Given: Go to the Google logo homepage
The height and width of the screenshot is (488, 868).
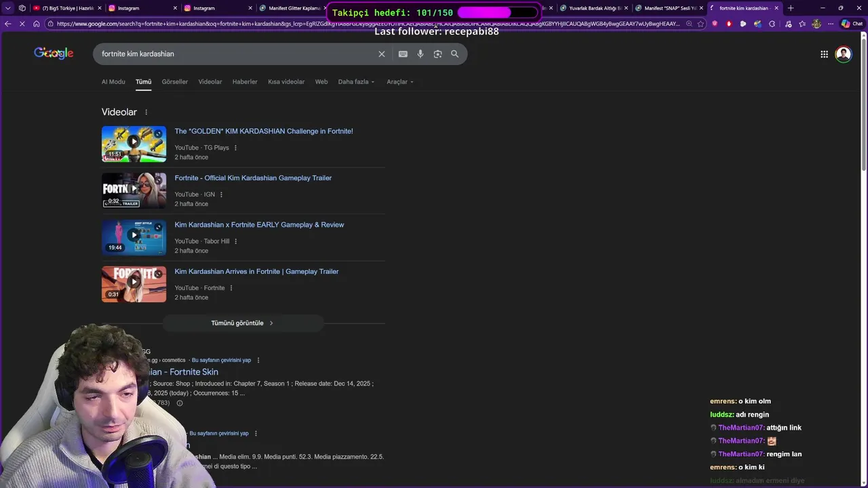Looking at the screenshot, I should 54,54.
